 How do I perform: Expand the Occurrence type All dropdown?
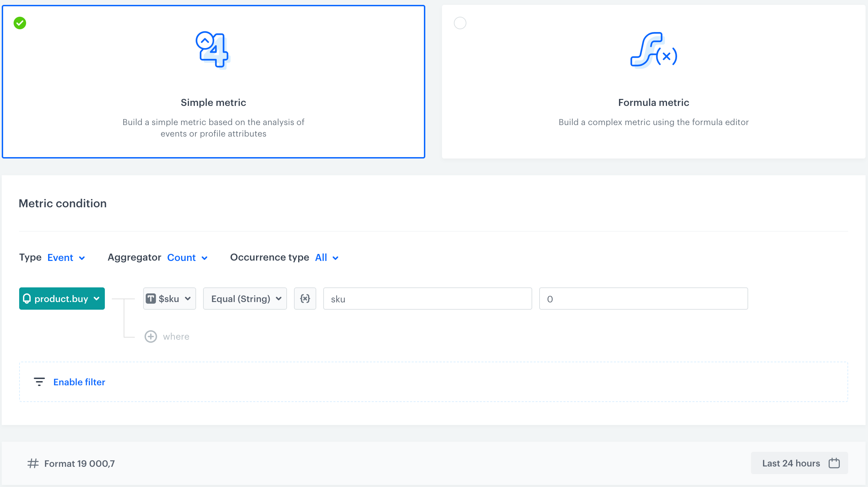coord(326,258)
